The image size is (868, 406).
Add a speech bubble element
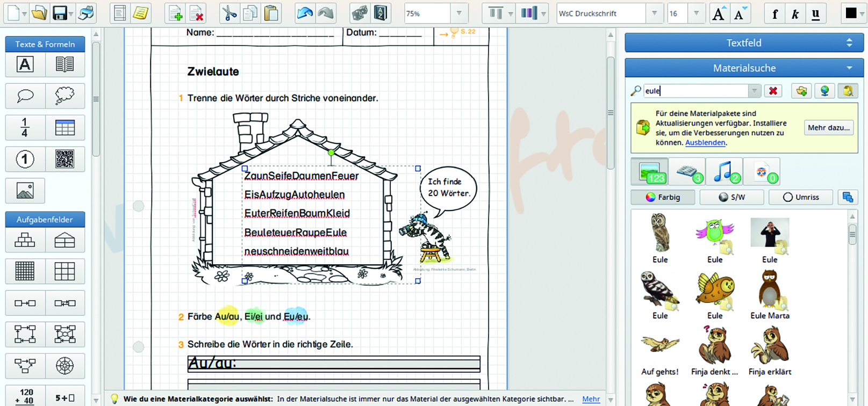[25, 96]
